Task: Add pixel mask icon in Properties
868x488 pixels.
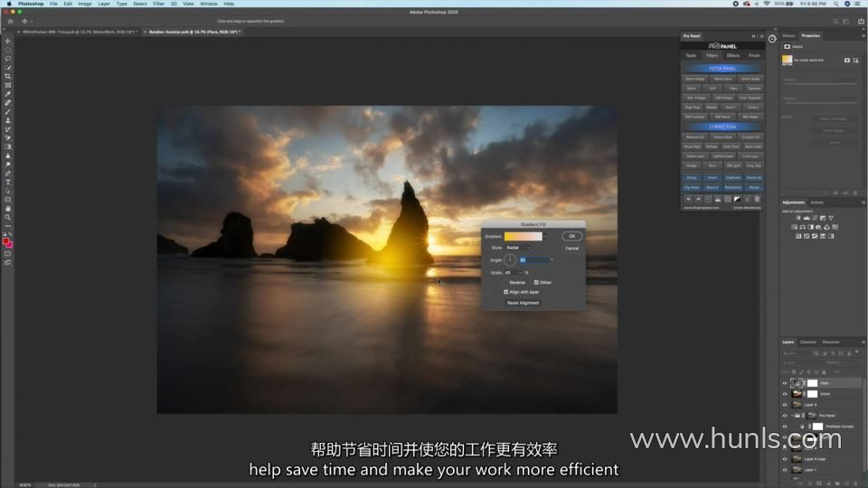Action: [x=847, y=61]
